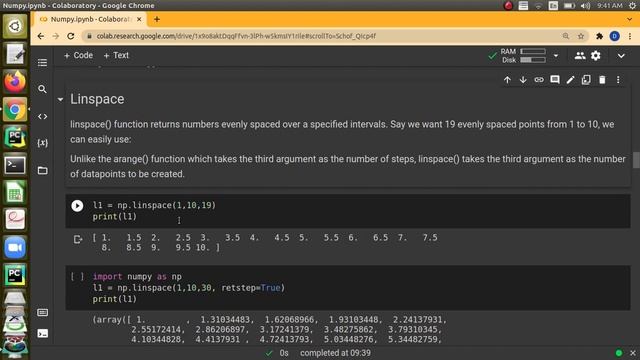Viewport: 640px width, 360px height.
Task: Open a new browser tab
Action: (x=157, y=19)
